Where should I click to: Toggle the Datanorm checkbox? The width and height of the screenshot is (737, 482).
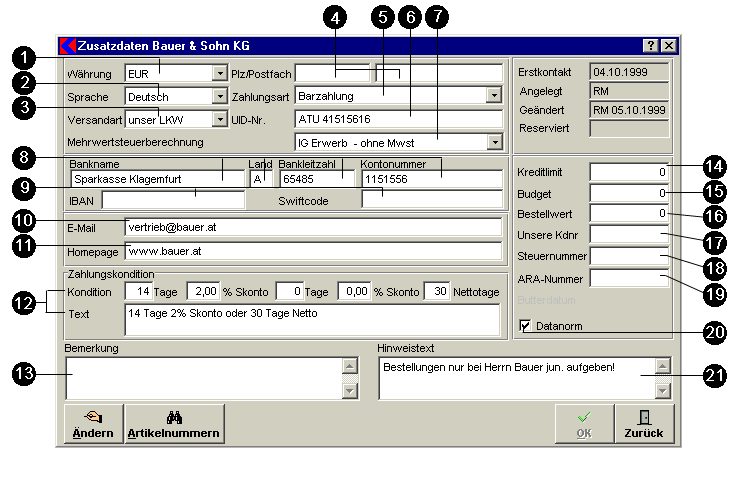click(x=526, y=326)
